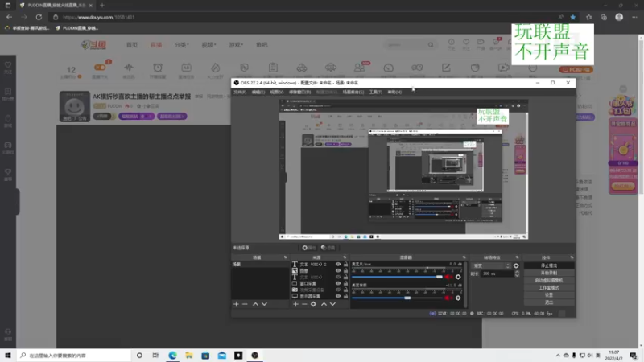
Task: Open OBS 视图(V) menu
Action: click(277, 92)
